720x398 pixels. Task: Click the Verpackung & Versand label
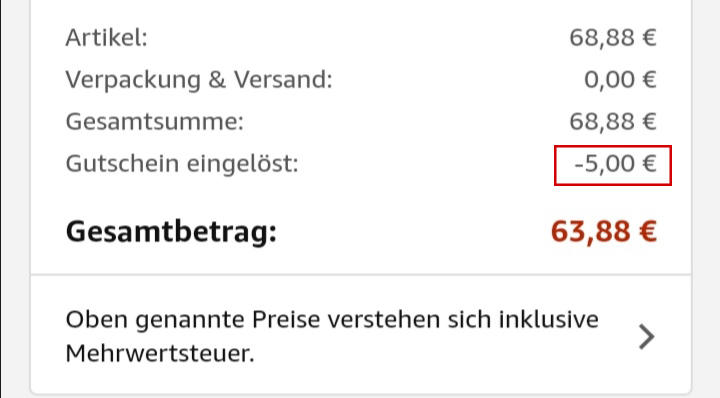199,80
